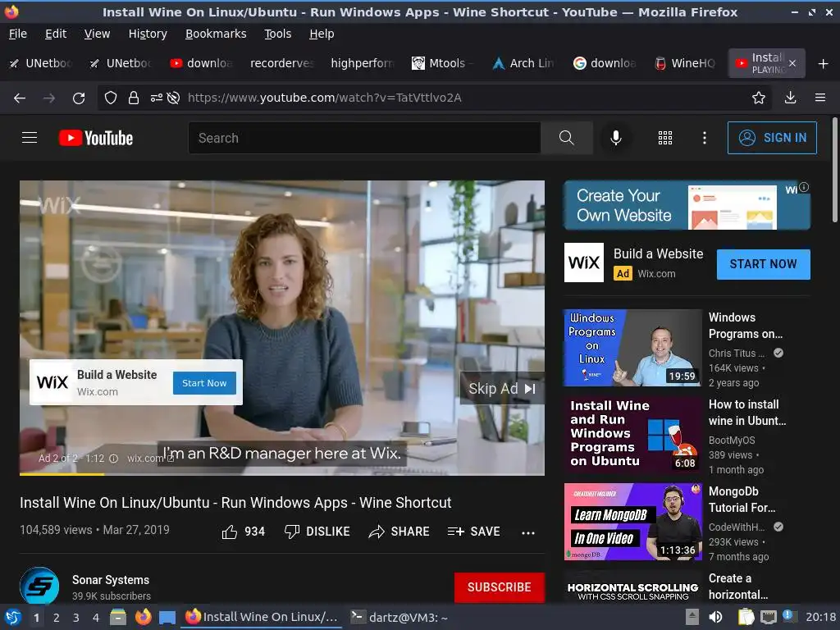The width and height of the screenshot is (840, 630).
Task: Open the File menu
Action: click(18, 34)
